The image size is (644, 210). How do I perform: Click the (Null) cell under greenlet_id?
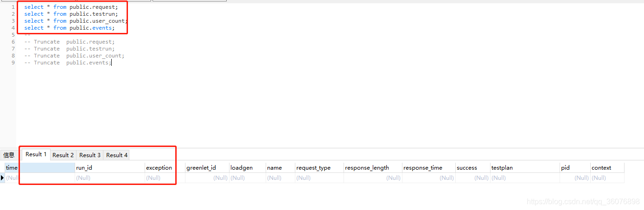[x=207, y=178]
